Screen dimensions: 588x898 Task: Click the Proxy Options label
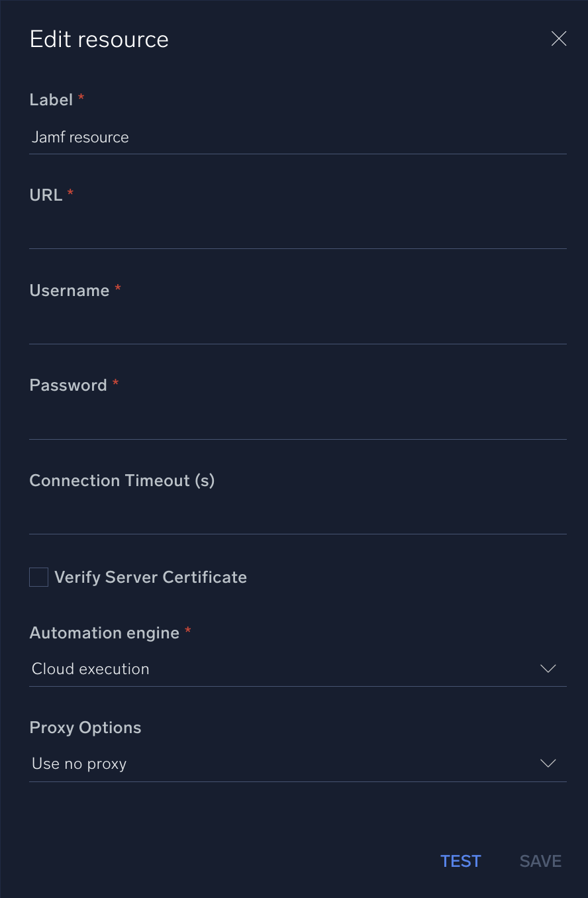85,728
